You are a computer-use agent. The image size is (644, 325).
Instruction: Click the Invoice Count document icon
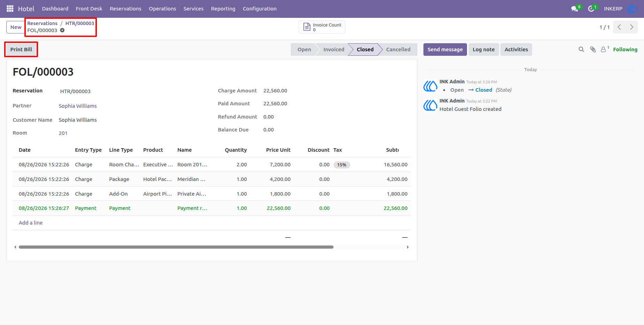point(307,27)
